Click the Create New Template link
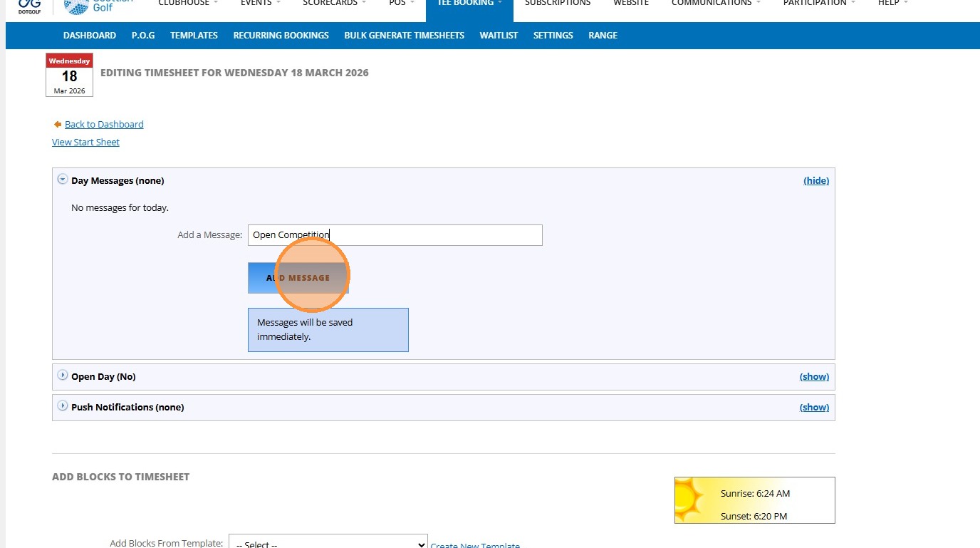 [x=475, y=545]
